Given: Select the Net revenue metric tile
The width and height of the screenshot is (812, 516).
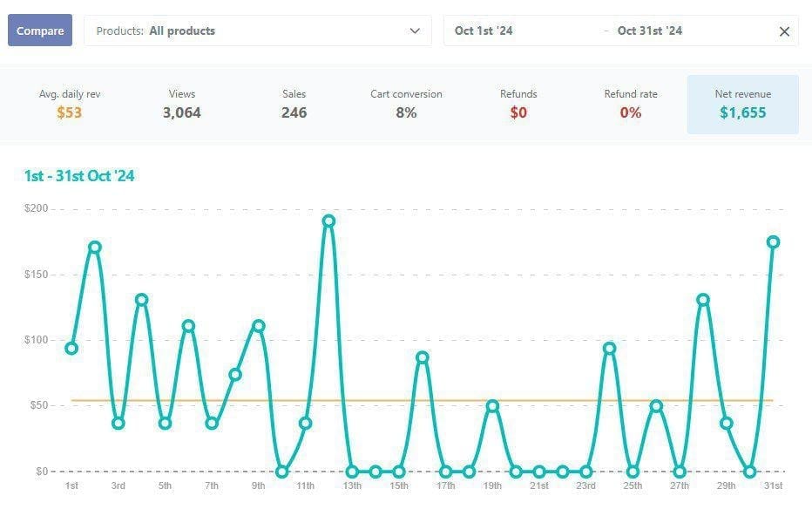Looking at the screenshot, I should (742, 105).
